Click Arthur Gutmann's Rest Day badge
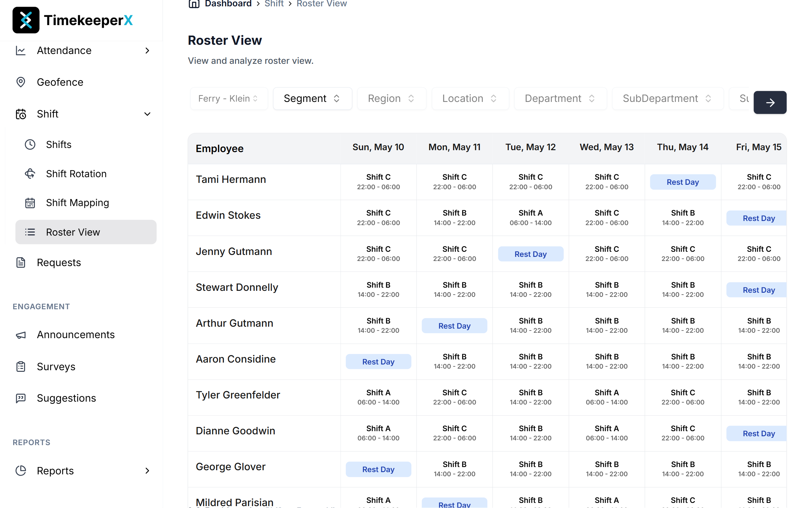The width and height of the screenshot is (812, 508). [x=454, y=325]
